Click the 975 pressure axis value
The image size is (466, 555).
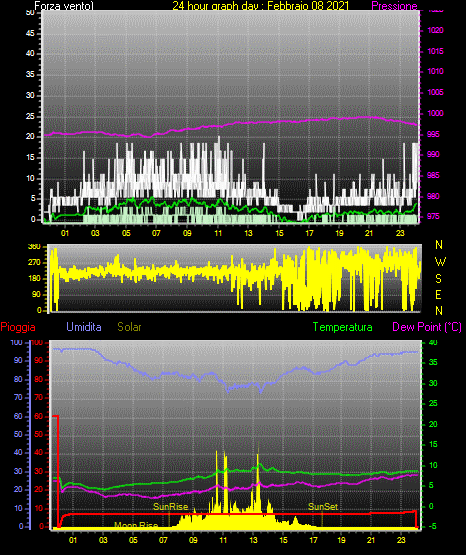point(433,216)
